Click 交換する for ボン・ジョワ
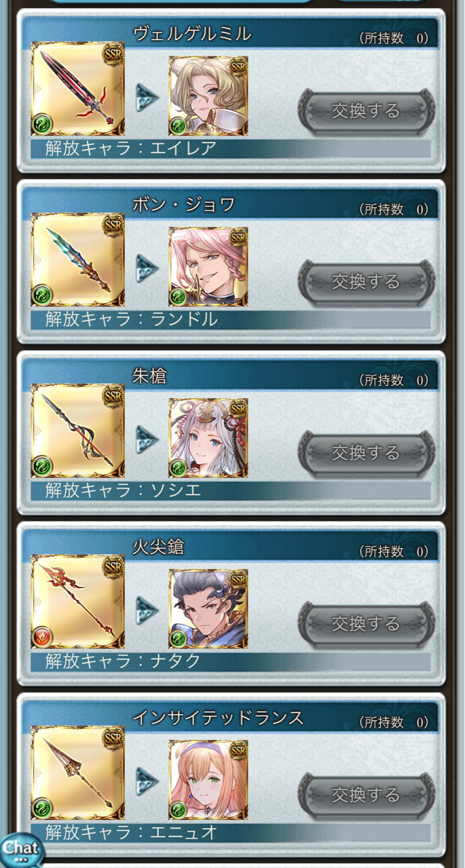The image size is (465, 868). 367,281
